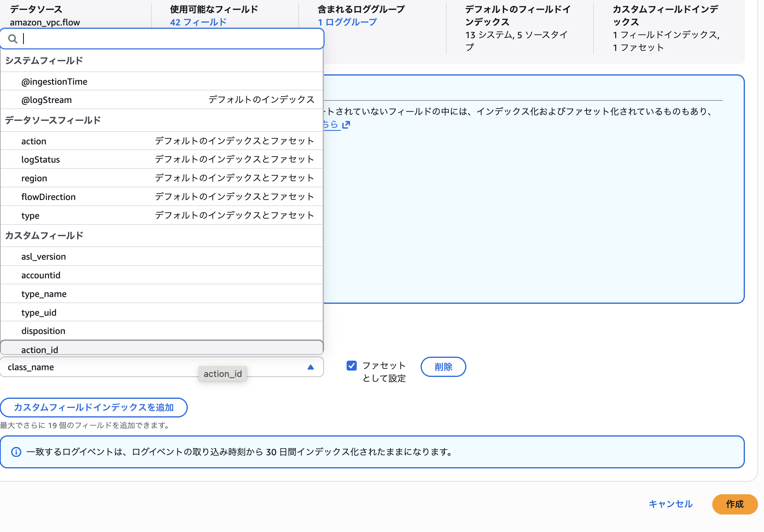Click the 削除 button to remove the index

click(443, 367)
